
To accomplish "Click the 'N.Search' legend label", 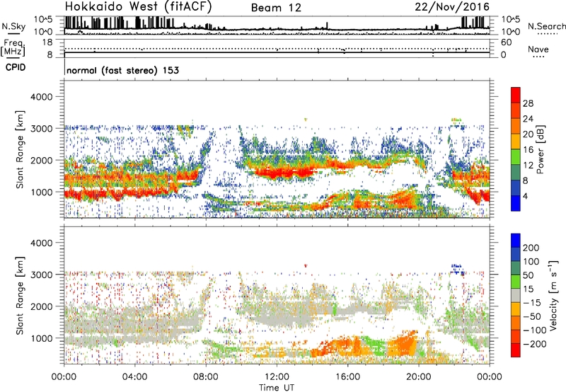I will tap(547, 26).
